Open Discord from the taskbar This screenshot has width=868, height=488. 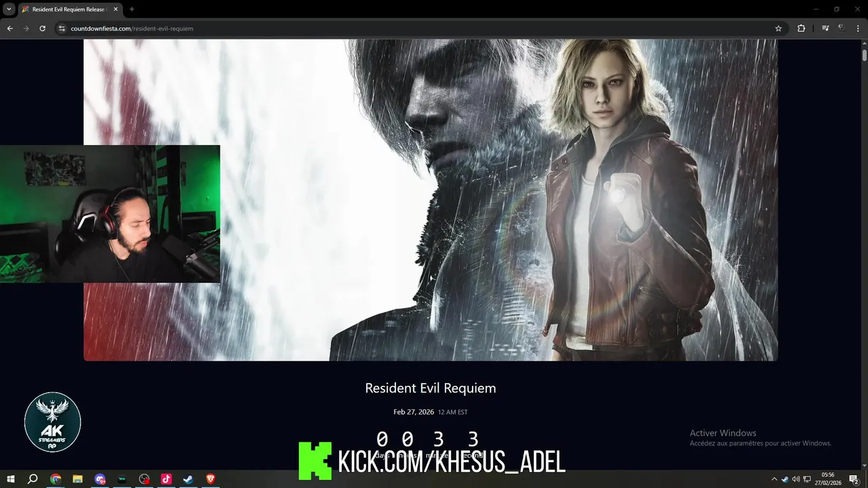(100, 479)
